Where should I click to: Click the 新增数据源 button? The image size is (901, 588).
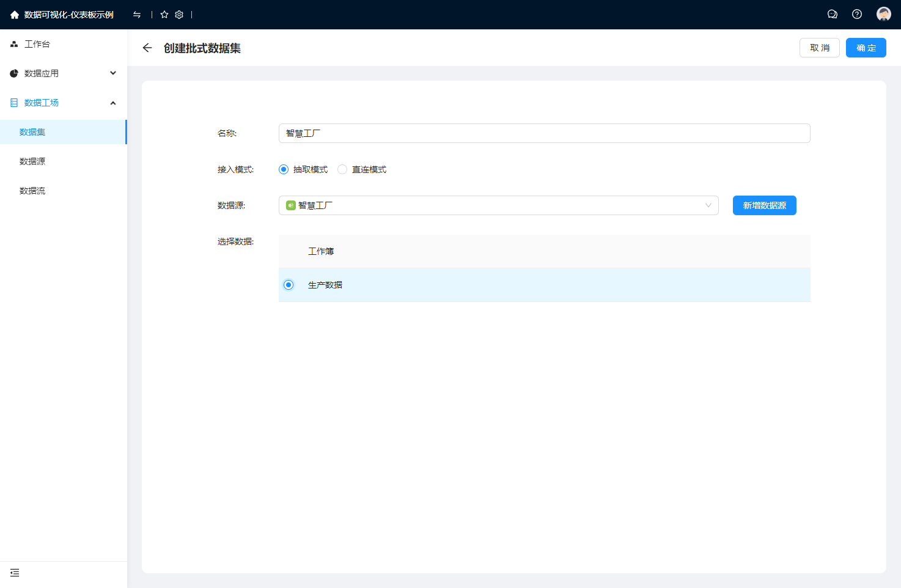764,205
